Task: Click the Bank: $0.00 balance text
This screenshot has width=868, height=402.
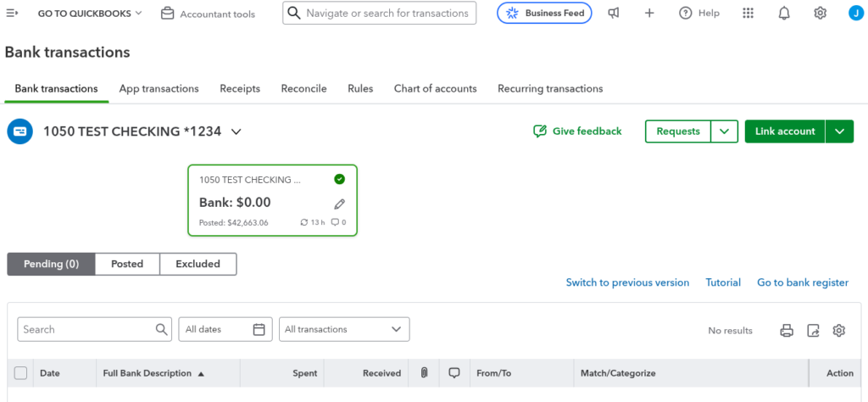Action: 235,203
